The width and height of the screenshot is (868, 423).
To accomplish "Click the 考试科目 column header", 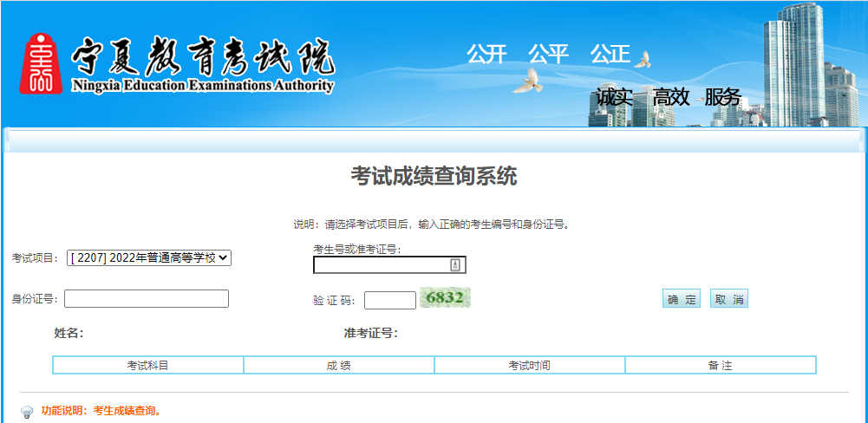I will tap(148, 366).
